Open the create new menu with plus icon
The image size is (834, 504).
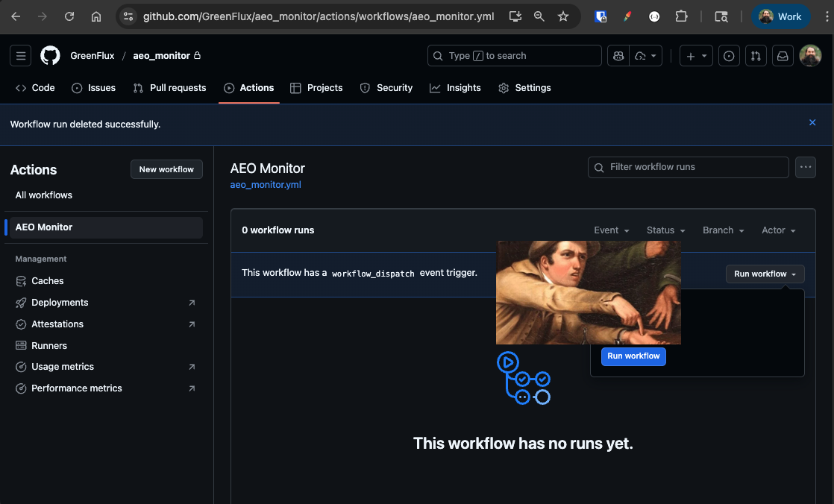tap(695, 55)
